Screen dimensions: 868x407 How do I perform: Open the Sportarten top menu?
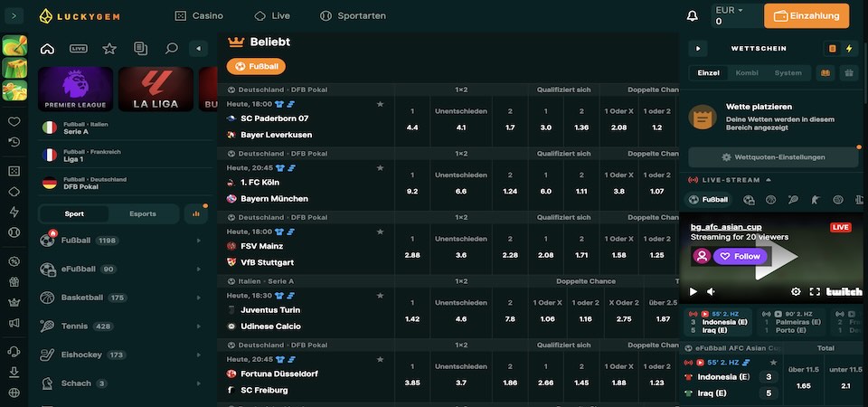354,16
